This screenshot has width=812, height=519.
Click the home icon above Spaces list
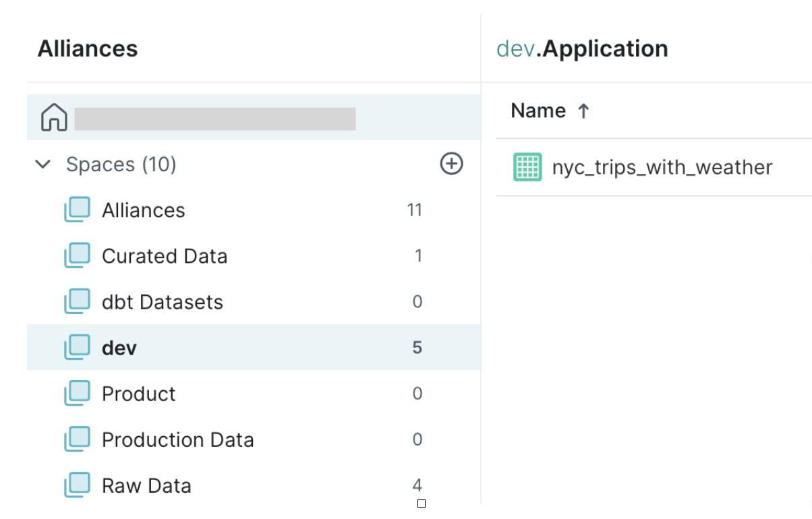coord(53,117)
